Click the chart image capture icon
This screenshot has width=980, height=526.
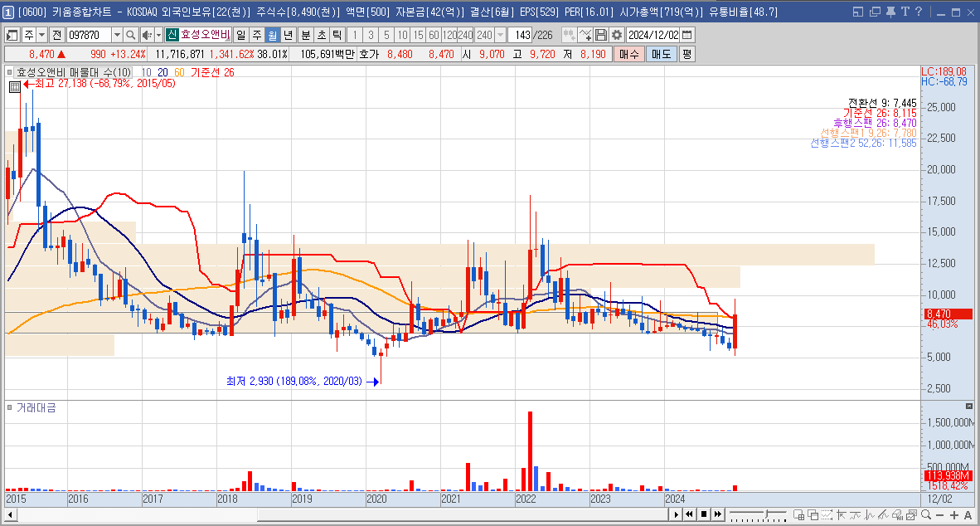coord(911,514)
